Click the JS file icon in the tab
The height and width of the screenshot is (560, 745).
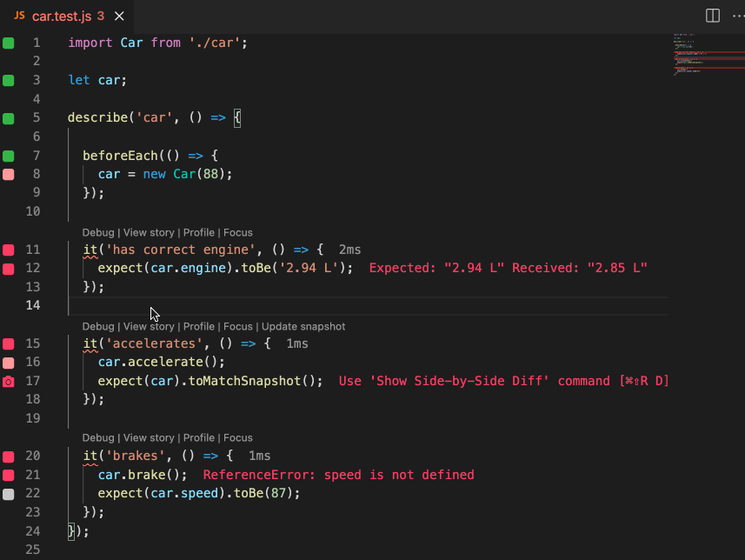pos(19,16)
